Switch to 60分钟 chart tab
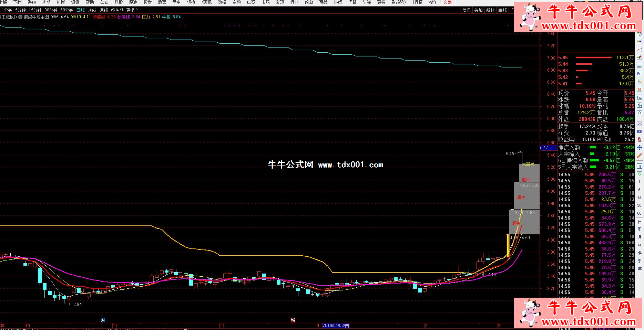The width and height of the screenshot is (644, 330). (x=67, y=10)
